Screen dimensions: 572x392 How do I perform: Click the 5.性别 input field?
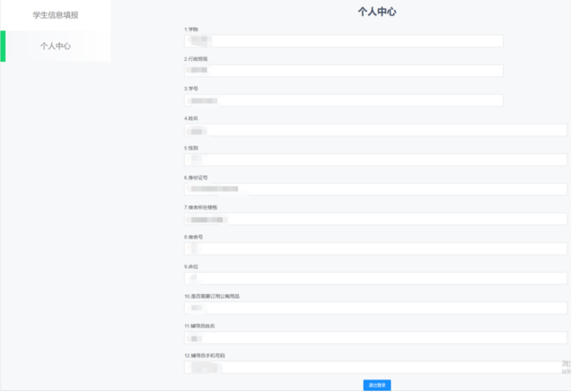point(375,160)
